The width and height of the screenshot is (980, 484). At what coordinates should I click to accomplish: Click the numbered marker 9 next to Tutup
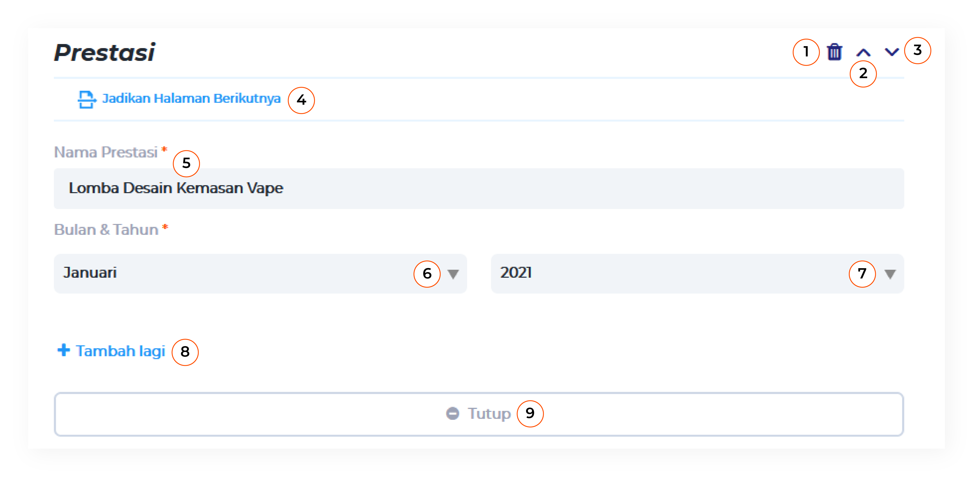(x=530, y=414)
